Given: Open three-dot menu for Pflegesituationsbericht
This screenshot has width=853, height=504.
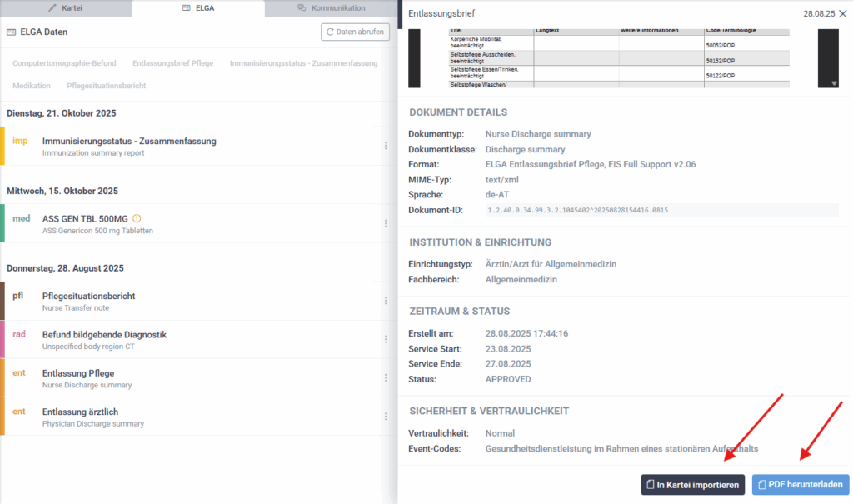Looking at the screenshot, I should click(385, 301).
